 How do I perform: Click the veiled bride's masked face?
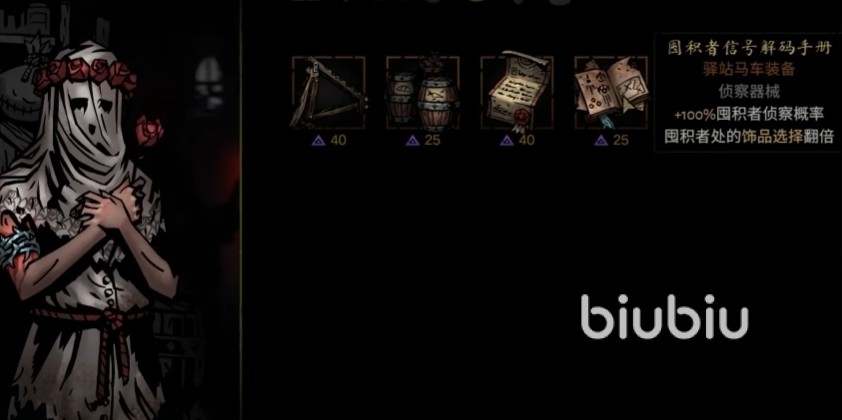[x=88, y=115]
